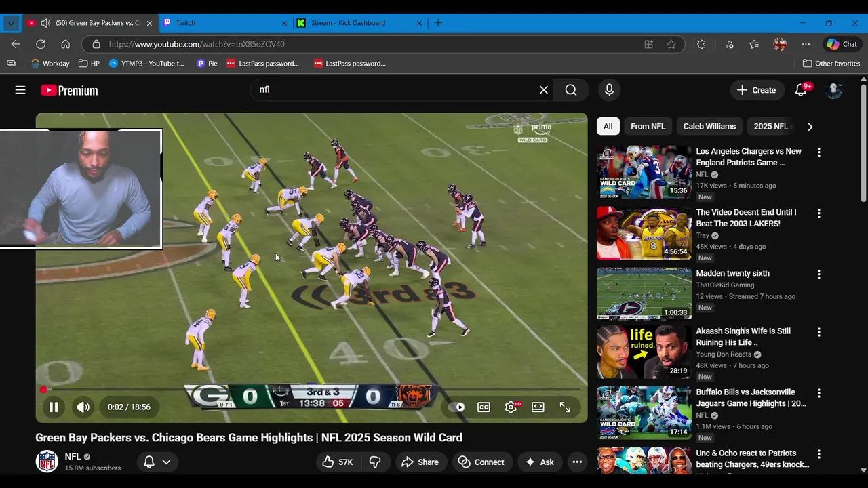Viewport: 868px width, 488px height.
Task: Enter fullscreen mode
Action: (x=565, y=407)
